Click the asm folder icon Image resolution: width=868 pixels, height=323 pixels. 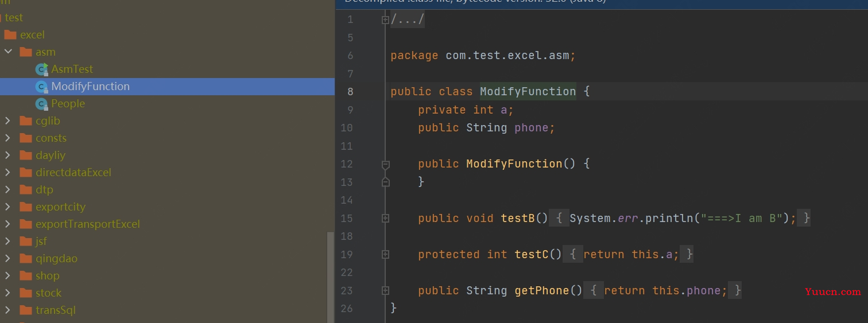click(x=26, y=52)
